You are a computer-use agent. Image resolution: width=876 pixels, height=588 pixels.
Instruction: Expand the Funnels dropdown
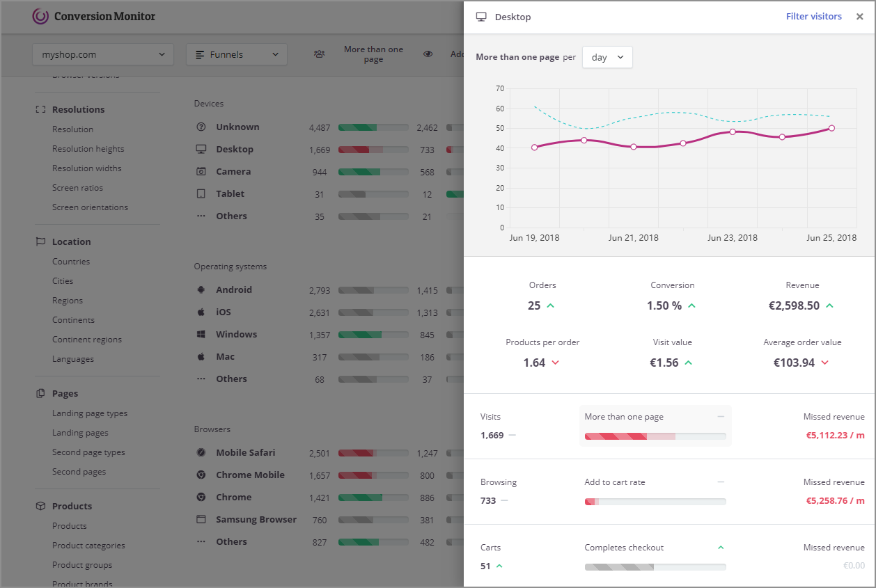click(x=236, y=54)
